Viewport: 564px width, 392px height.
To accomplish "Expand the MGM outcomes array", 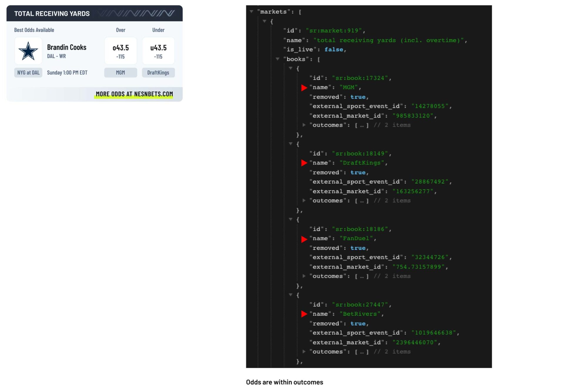I will click(304, 125).
